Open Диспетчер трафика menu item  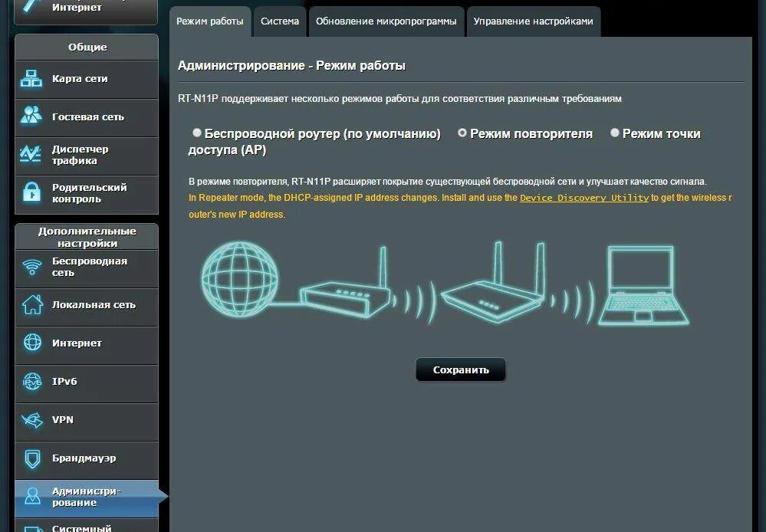87,156
